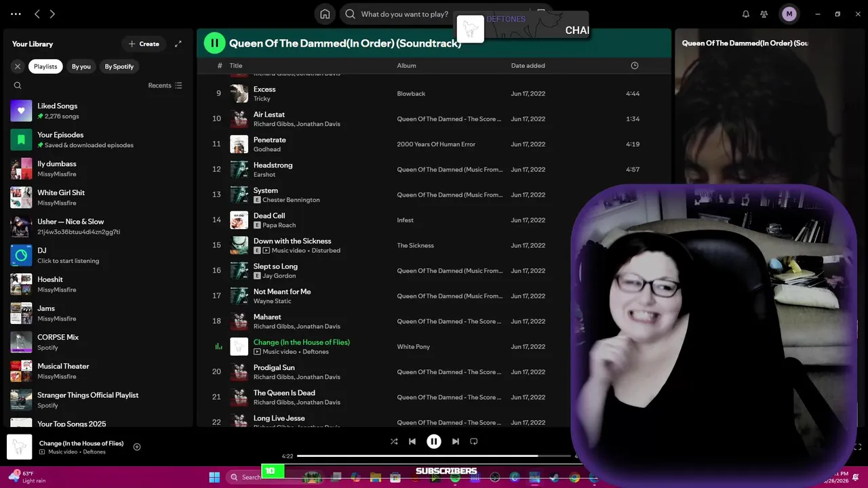Sort by the Date added column

pos(528,66)
